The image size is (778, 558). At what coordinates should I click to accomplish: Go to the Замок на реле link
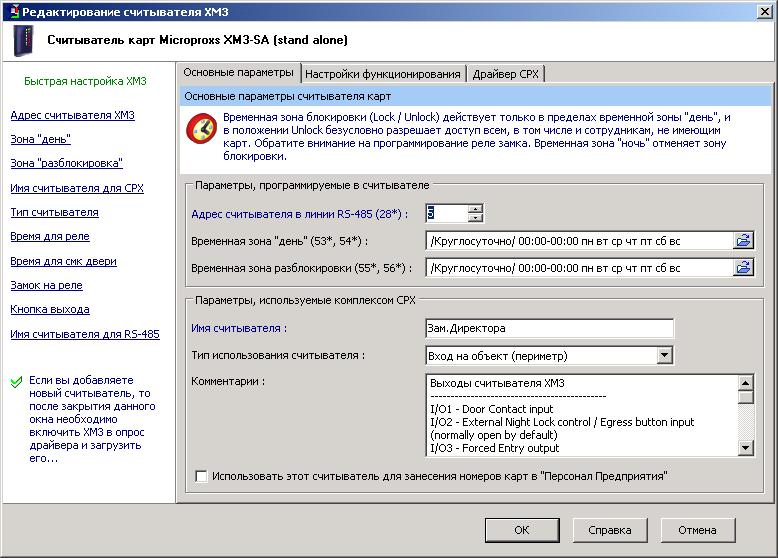[x=46, y=285]
